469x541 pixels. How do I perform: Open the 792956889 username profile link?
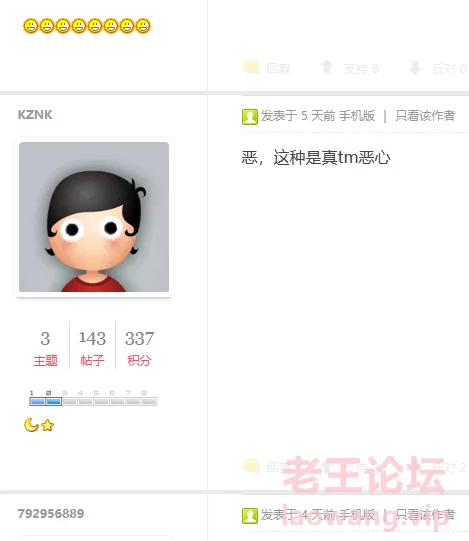pos(51,513)
